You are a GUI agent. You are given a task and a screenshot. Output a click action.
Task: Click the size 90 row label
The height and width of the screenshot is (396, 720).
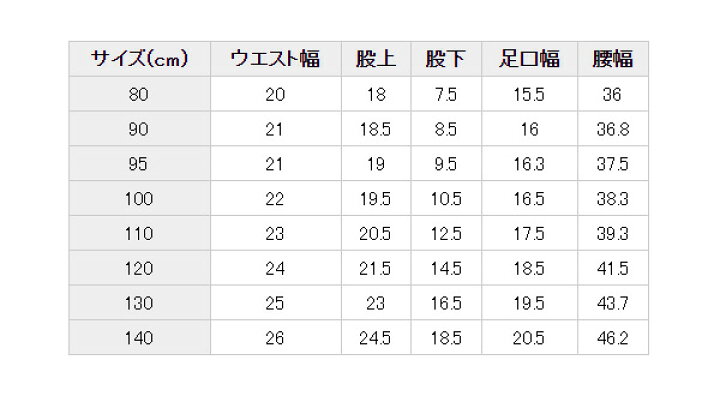coord(140,129)
